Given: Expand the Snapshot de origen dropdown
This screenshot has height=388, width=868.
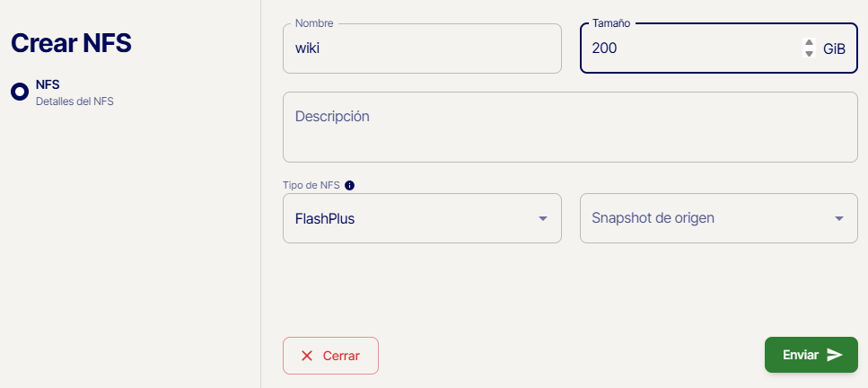Looking at the screenshot, I should click(718, 218).
